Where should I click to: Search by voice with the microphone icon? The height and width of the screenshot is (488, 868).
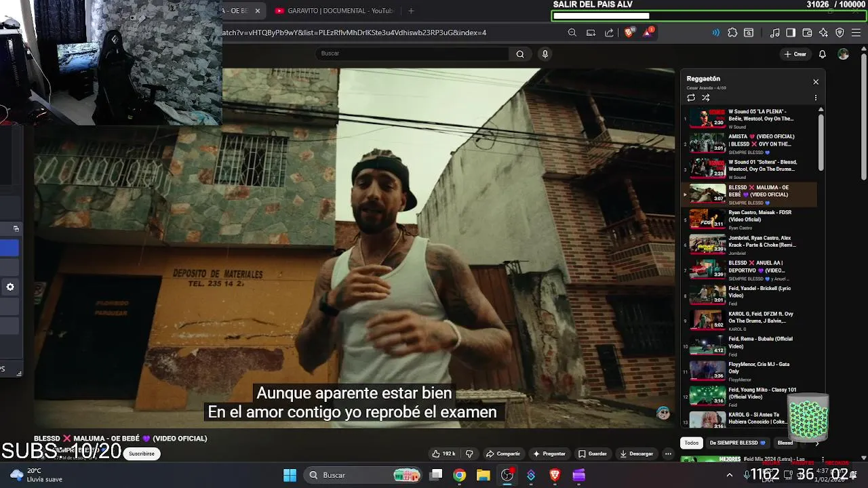pos(545,54)
